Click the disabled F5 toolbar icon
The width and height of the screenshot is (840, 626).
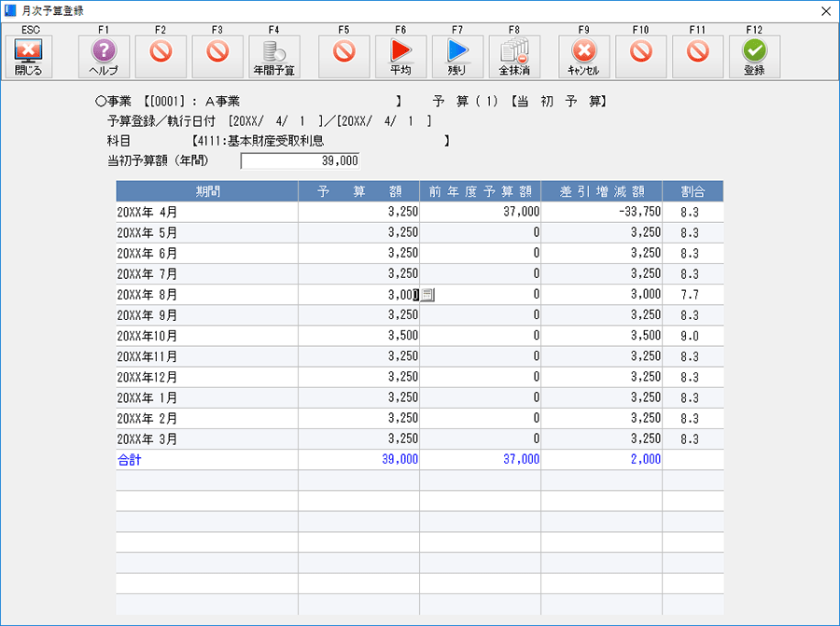pyautogui.click(x=343, y=57)
